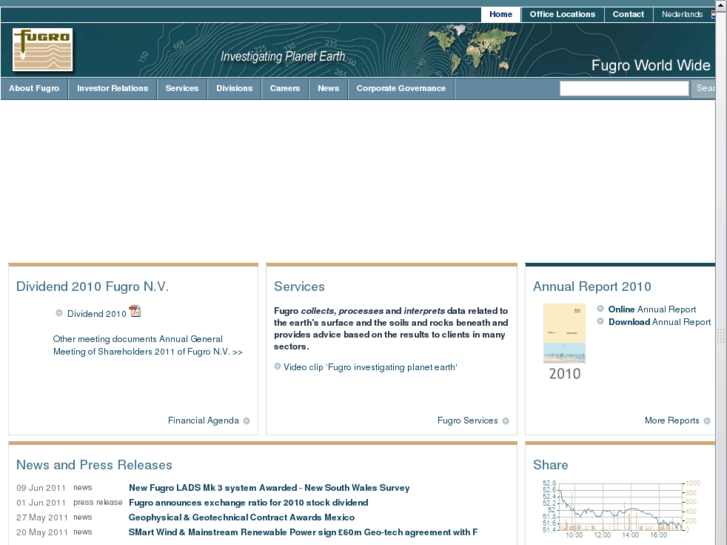The height and width of the screenshot is (545, 727).
Task: Click the Search button
Action: point(703,88)
